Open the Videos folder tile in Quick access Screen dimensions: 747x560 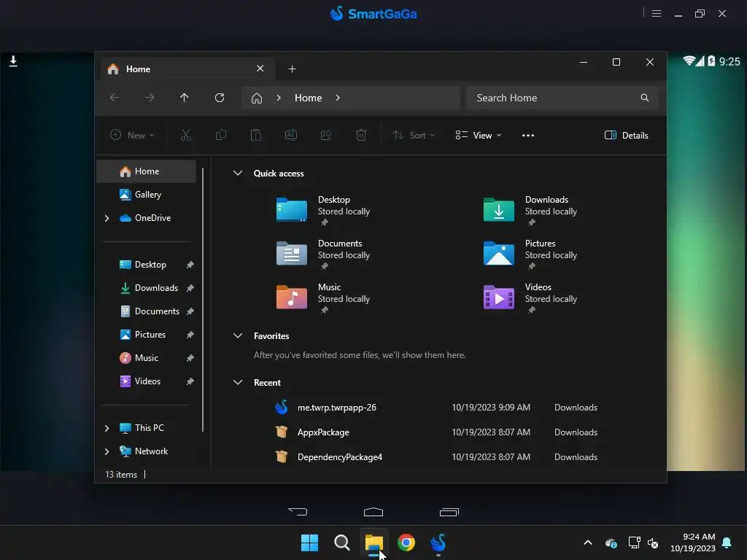click(531, 297)
